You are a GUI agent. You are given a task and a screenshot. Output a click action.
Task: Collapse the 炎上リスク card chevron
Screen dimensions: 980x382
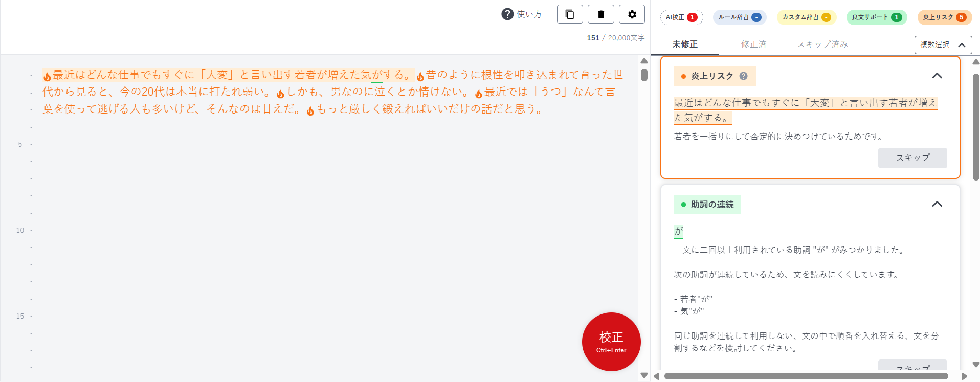click(x=937, y=76)
